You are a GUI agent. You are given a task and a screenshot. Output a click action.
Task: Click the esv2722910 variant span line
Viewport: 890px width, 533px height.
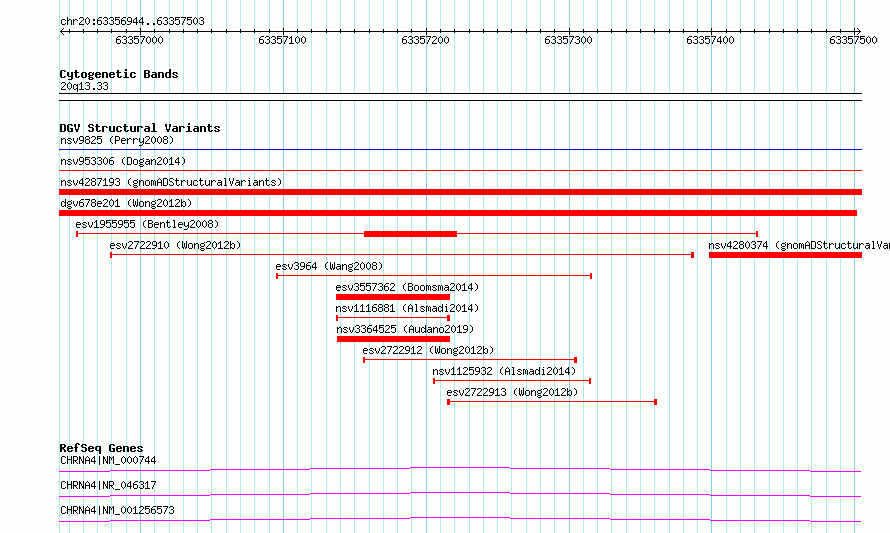point(402,255)
